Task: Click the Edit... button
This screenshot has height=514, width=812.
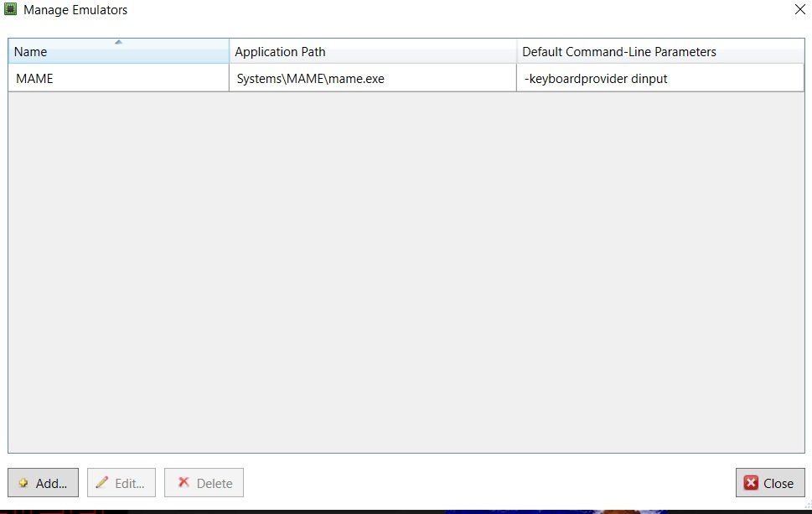Action: click(122, 483)
